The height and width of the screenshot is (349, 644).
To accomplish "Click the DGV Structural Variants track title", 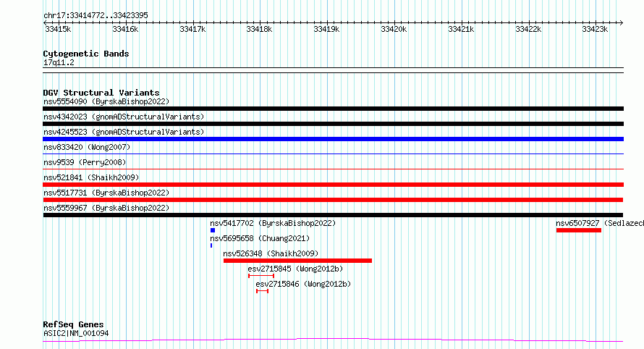I will (101, 93).
